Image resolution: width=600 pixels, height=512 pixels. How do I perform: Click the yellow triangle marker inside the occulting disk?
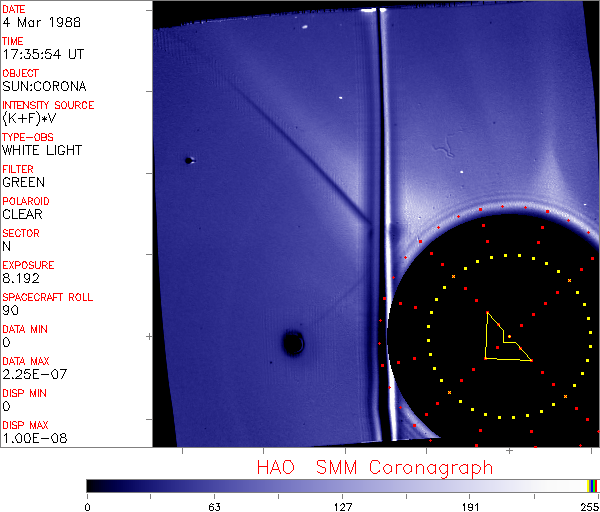click(x=503, y=342)
